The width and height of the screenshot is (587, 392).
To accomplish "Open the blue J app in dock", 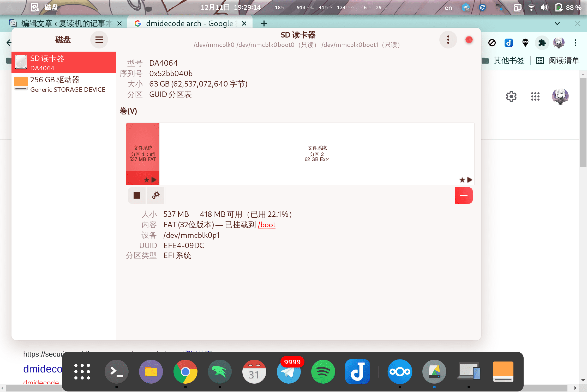I will [x=358, y=372].
